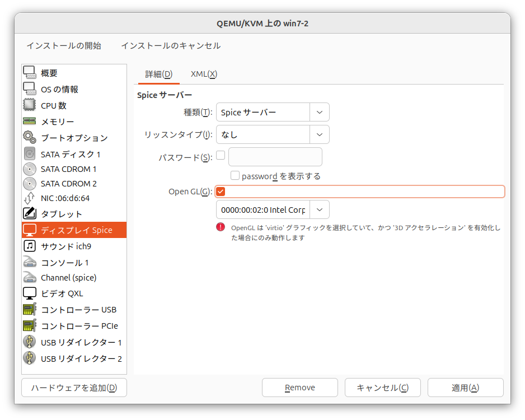This screenshot has height=420, width=525.
Task: Click インストールの開始 in the toolbar
Action: [x=64, y=45]
